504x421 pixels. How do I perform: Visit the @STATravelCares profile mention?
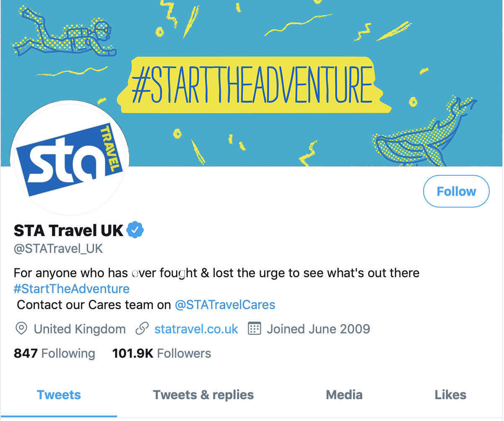pos(225,305)
